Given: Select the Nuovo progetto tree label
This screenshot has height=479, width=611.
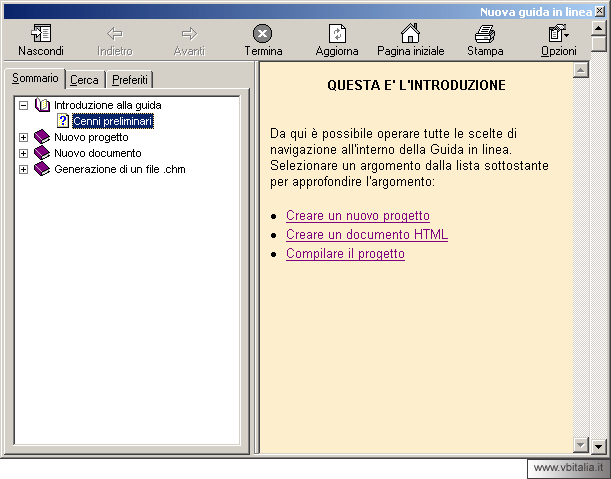Looking at the screenshot, I should (x=91, y=137).
